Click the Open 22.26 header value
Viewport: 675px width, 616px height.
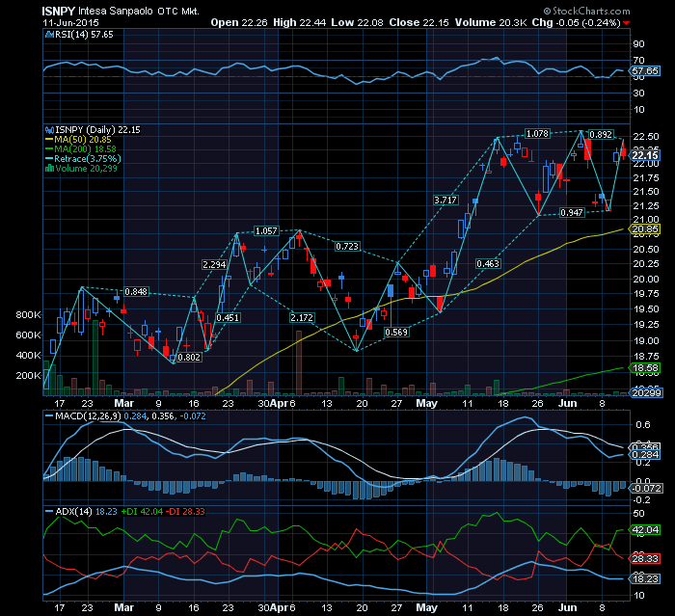coord(239,22)
